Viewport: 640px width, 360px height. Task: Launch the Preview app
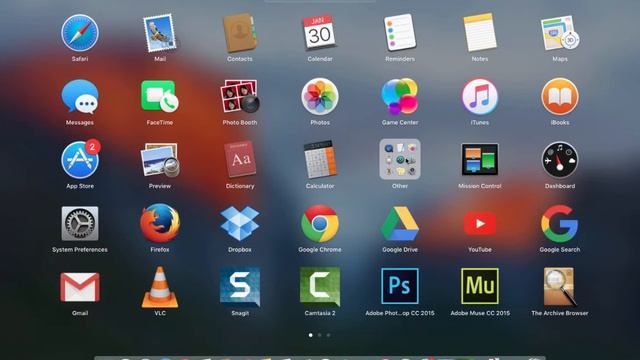tap(160, 160)
